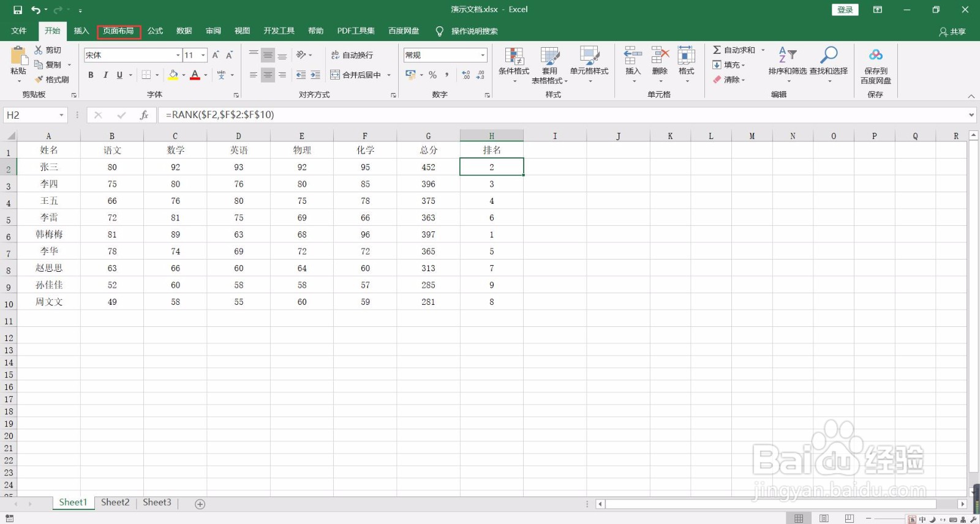Open the cell Format 格式 menu
The image size is (980, 524).
click(x=687, y=65)
